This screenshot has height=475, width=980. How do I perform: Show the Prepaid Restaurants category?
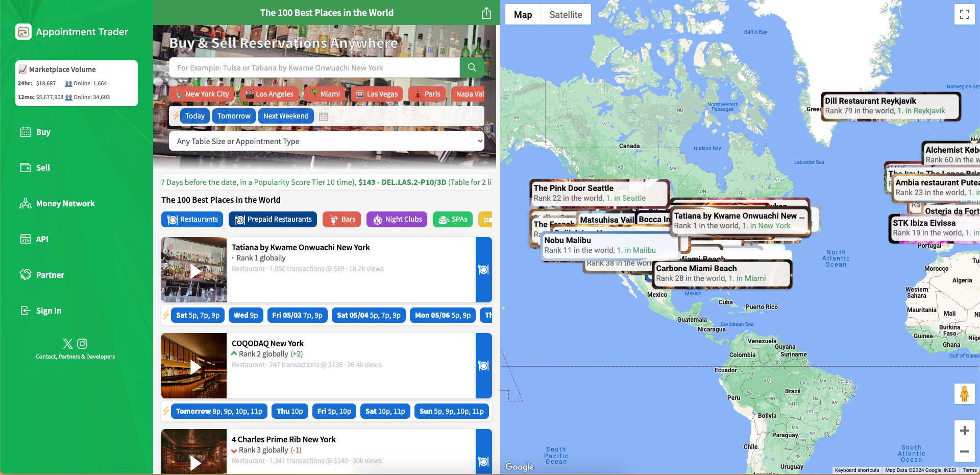pos(273,219)
